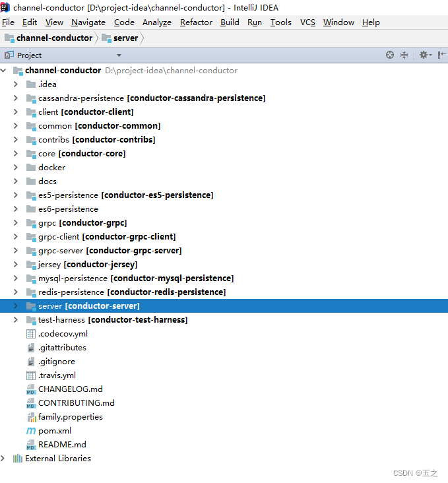This screenshot has height=483, width=448.
Task: Click the .idea folder icon
Action: tap(31, 84)
